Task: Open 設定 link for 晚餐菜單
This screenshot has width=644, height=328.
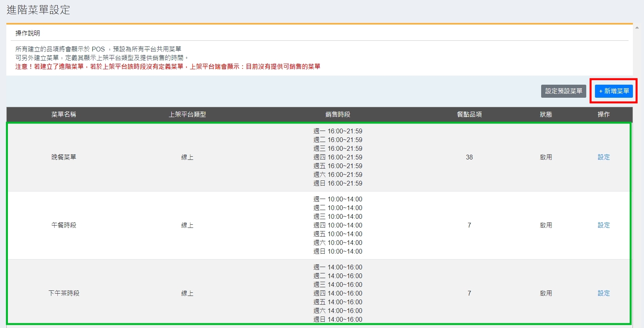Action: click(x=603, y=157)
